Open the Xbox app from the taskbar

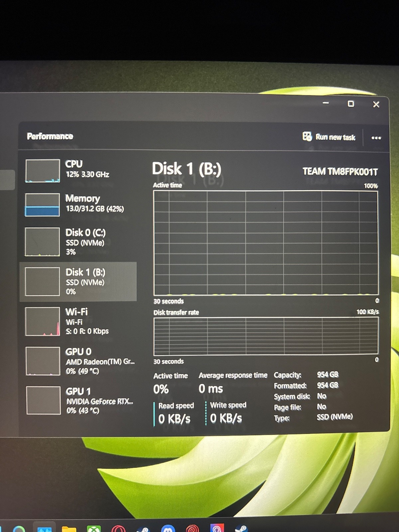click(94, 529)
